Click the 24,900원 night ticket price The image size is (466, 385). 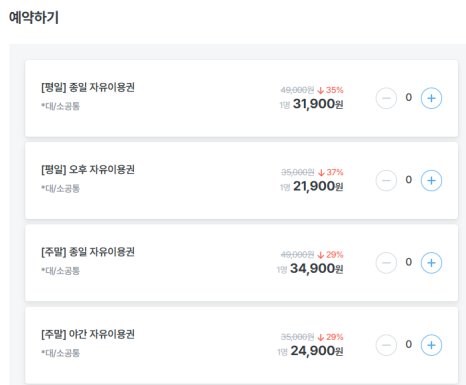pos(317,351)
